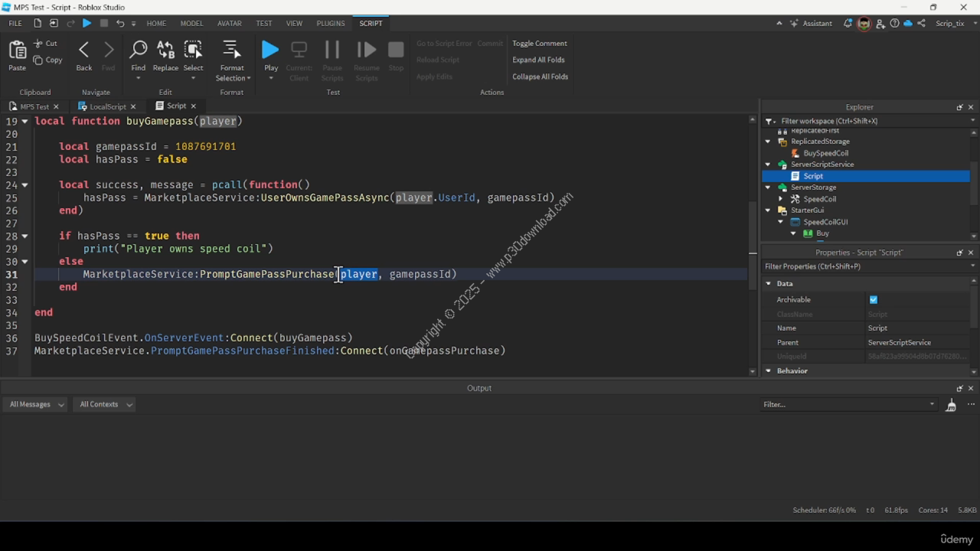The height and width of the screenshot is (551, 980).
Task: Open the FILE menu
Action: (x=15, y=23)
